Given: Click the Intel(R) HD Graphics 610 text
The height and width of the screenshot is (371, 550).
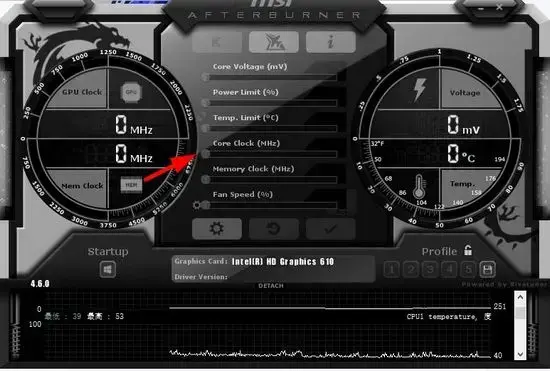Looking at the screenshot, I should tap(283, 262).
